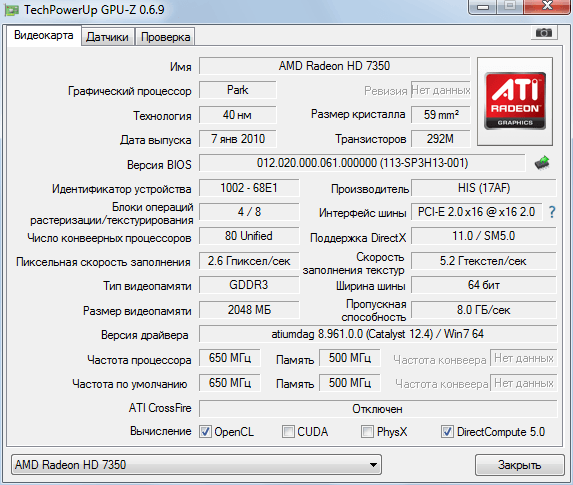The image size is (573, 485).
Task: Click the Графический процессор label
Action: coord(130,91)
